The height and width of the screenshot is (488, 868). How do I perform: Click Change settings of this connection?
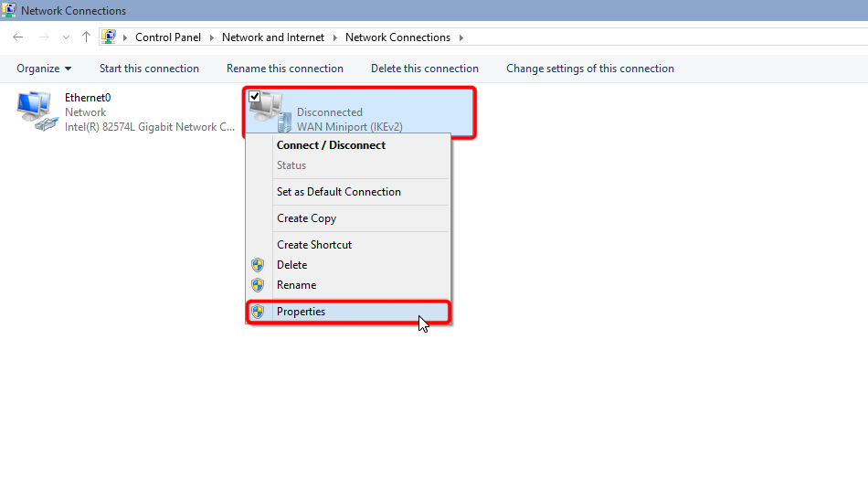click(x=589, y=69)
